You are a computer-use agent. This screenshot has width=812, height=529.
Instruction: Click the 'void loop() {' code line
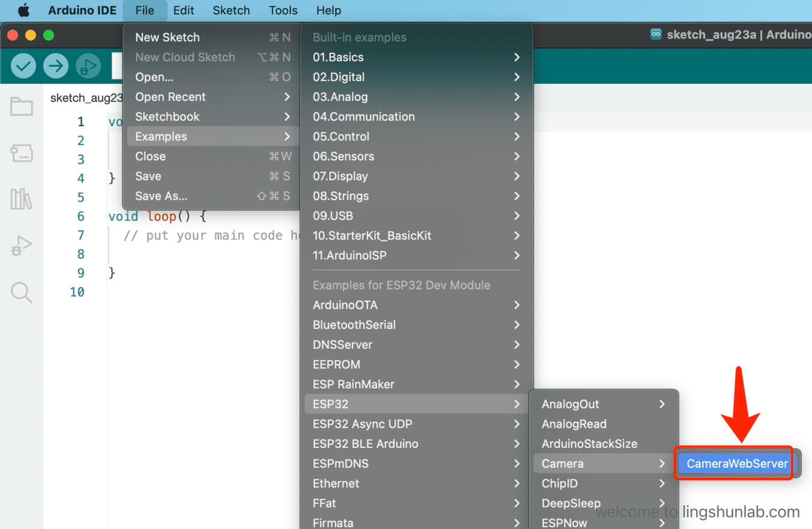[x=157, y=216]
